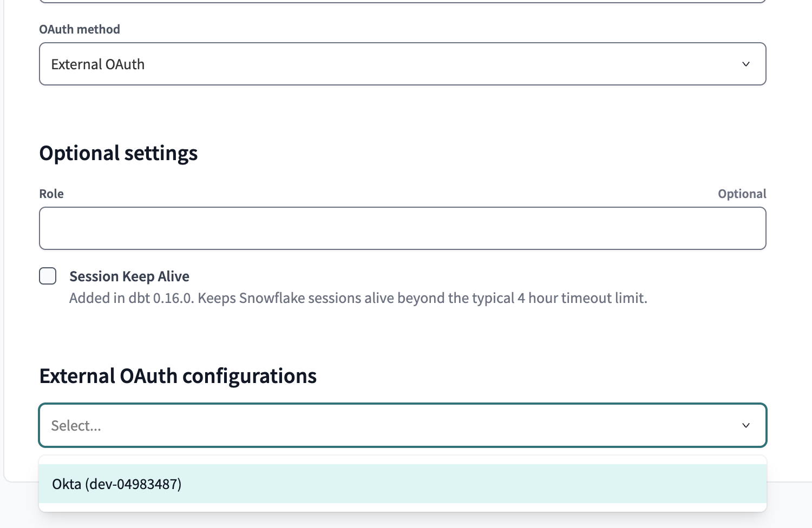Click the External OAuth configurations heading
Image resolution: width=812 pixels, height=528 pixels.
click(178, 375)
